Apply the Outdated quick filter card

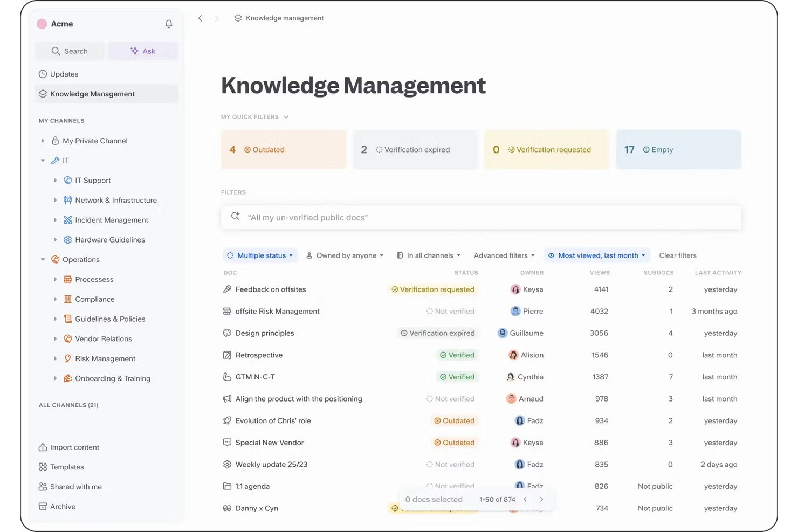tap(284, 149)
